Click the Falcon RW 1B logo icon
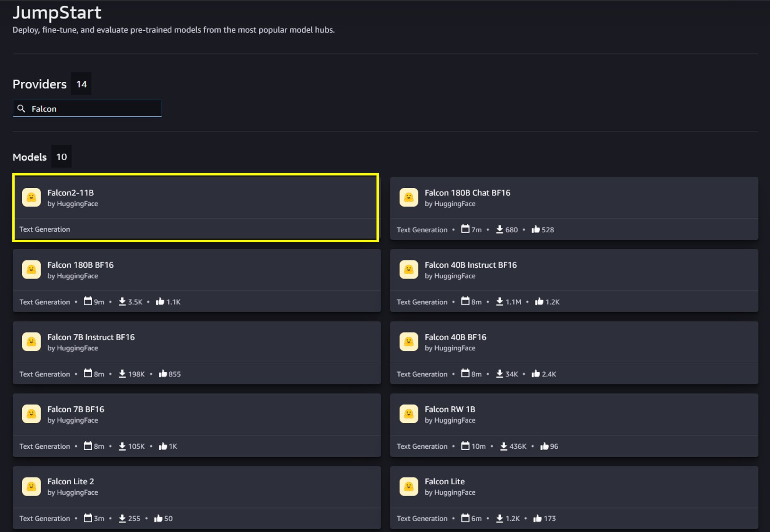This screenshot has width=770, height=532. pos(409,414)
